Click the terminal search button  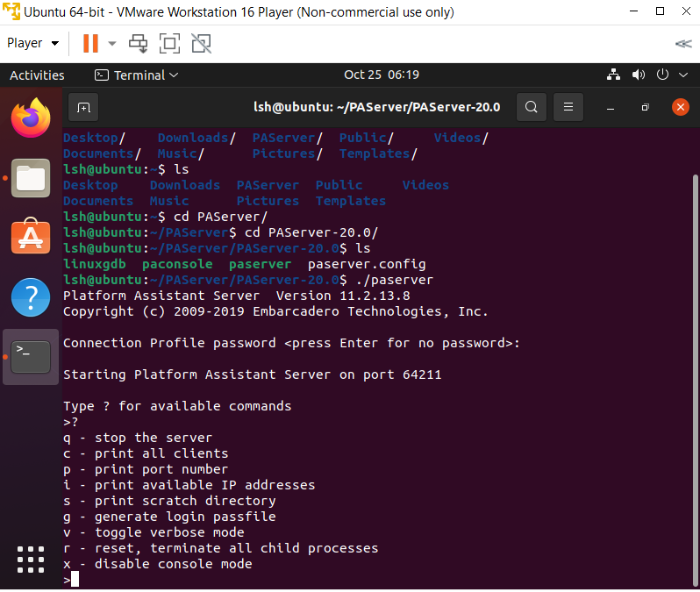pyautogui.click(x=532, y=107)
